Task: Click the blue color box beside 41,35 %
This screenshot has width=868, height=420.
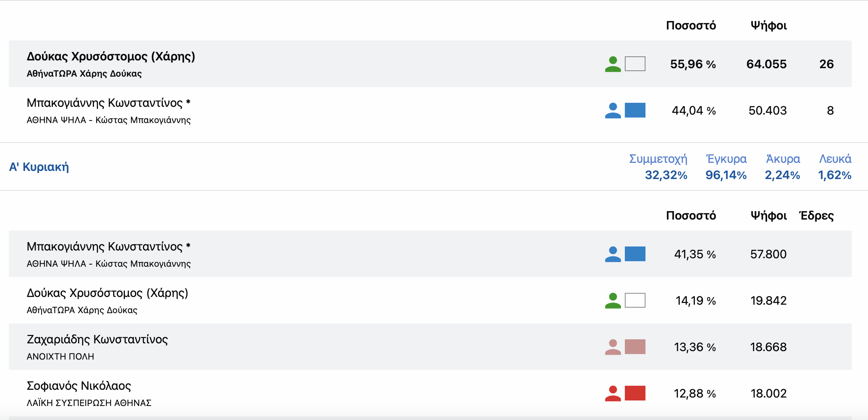Action: pyautogui.click(x=635, y=254)
